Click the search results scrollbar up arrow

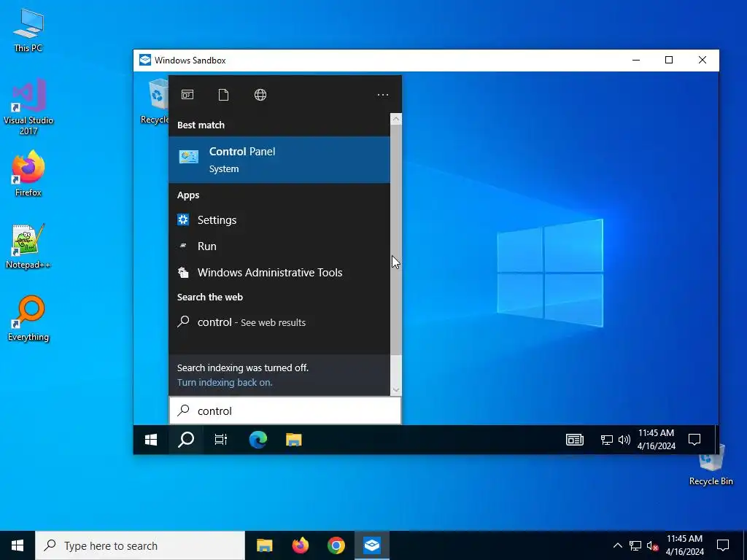(396, 119)
